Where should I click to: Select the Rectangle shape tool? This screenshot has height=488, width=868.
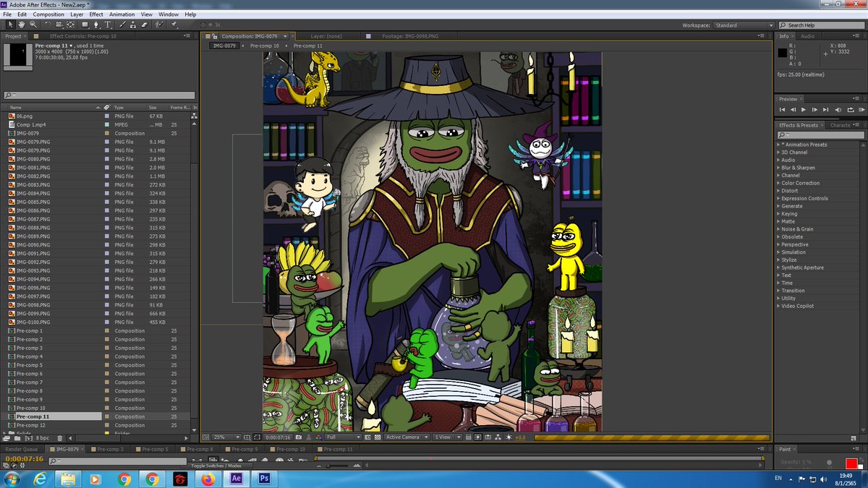[x=85, y=25]
